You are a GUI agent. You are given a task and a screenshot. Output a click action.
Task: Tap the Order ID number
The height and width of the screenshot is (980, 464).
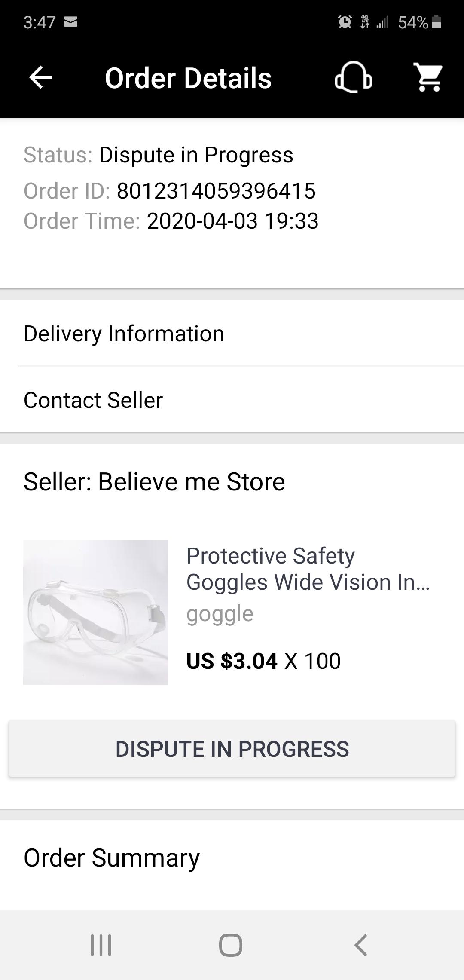coord(216,191)
